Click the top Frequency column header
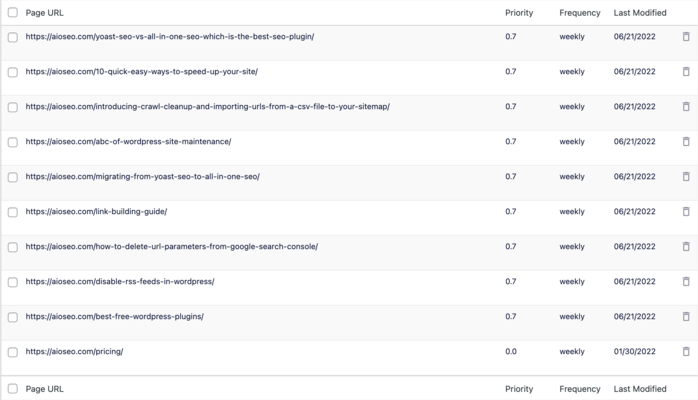The image size is (698, 400). coord(580,13)
